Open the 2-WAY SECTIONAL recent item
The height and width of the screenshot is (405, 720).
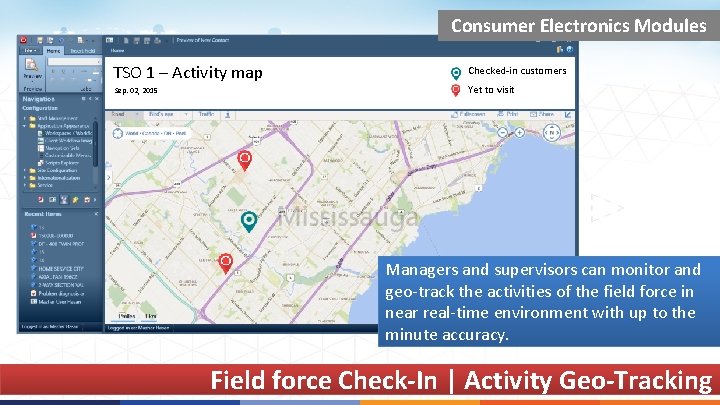click(x=57, y=285)
